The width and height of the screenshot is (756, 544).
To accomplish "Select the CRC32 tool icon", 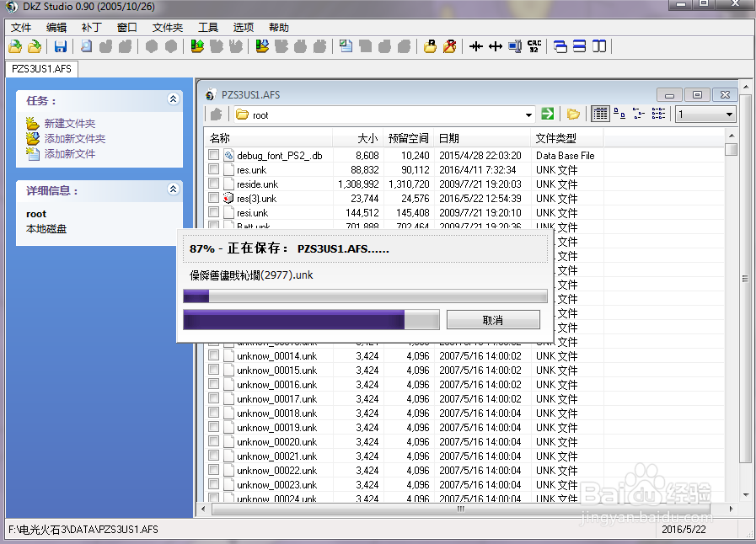I will tap(533, 46).
